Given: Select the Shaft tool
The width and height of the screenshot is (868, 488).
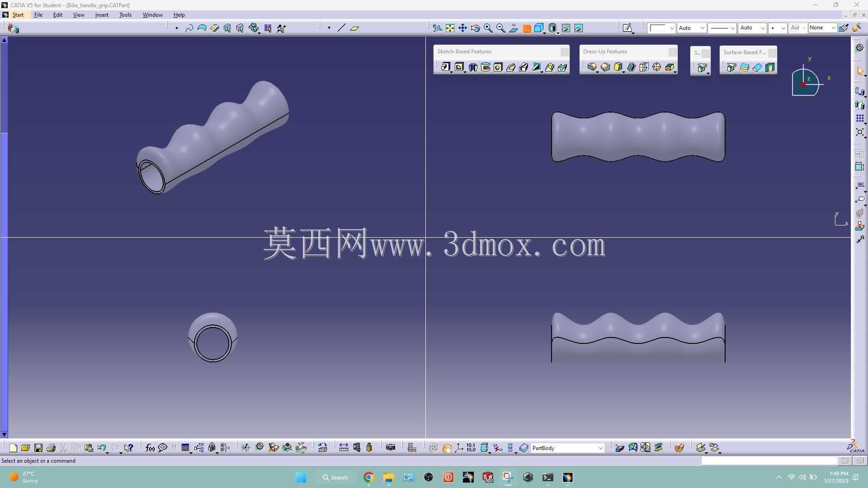Looking at the screenshot, I should 473,67.
